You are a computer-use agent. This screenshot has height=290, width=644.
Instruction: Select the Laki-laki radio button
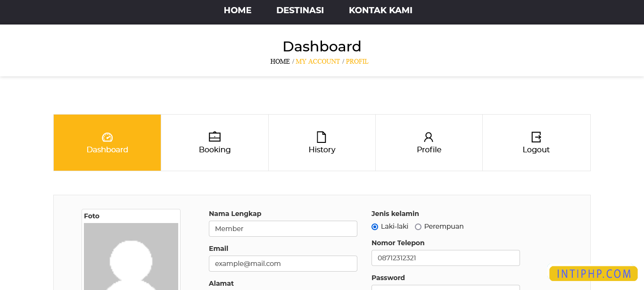tap(374, 227)
